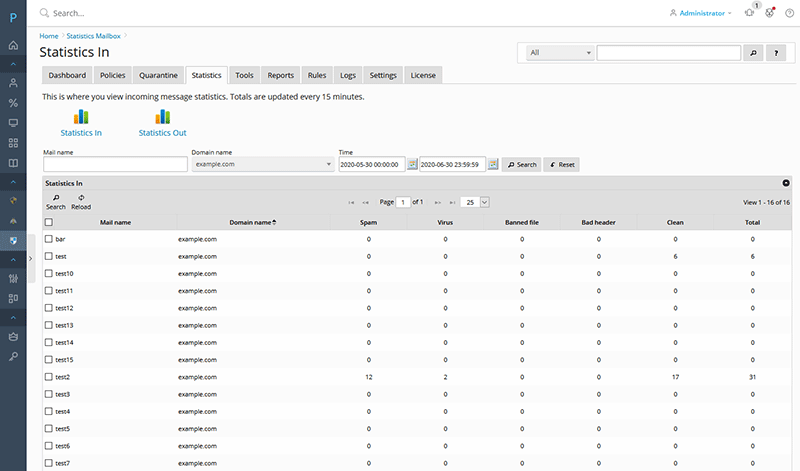This screenshot has height=471, width=800.
Task: Open the Home icon in the sidebar
Action: (13, 45)
